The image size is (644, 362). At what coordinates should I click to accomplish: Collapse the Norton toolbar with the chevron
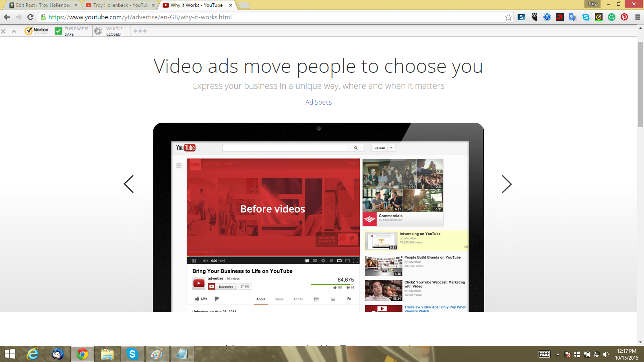[14, 31]
